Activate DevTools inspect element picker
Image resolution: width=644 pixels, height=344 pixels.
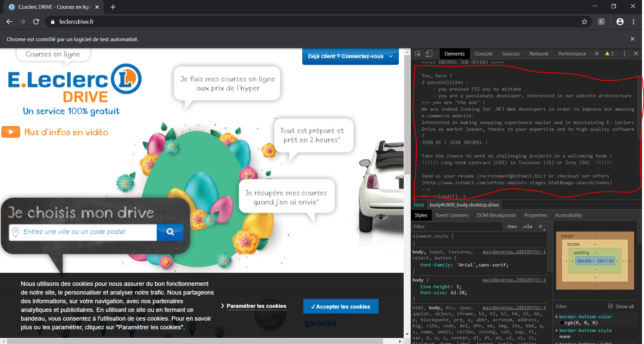click(x=418, y=54)
